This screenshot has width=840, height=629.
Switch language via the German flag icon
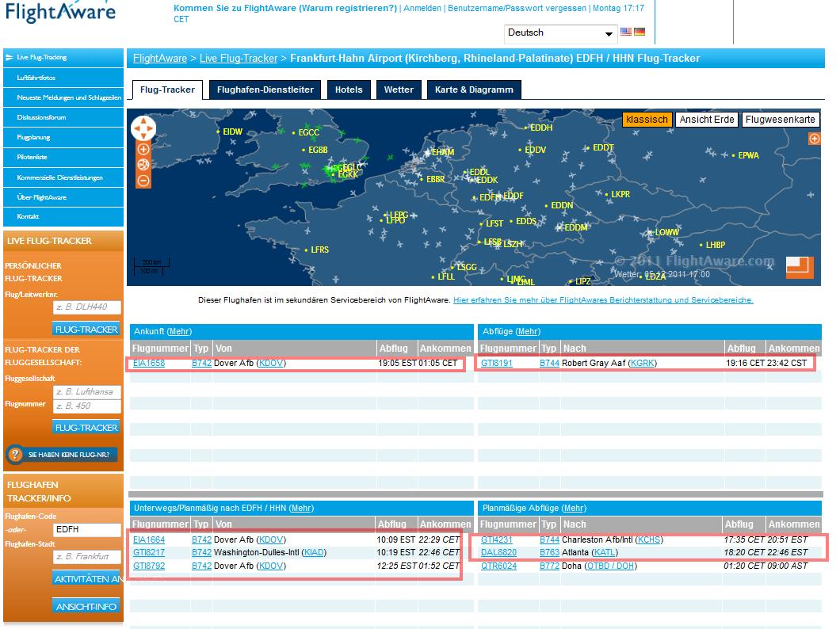click(x=639, y=32)
